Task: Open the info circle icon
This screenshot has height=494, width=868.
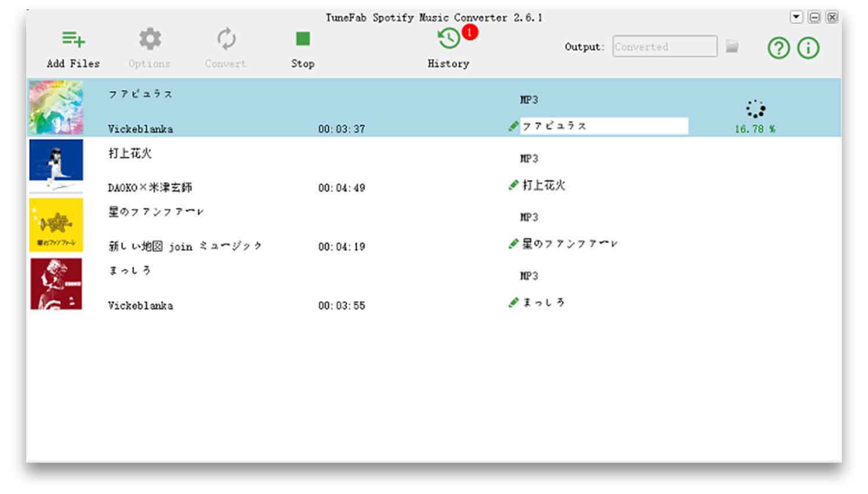Action: (808, 47)
